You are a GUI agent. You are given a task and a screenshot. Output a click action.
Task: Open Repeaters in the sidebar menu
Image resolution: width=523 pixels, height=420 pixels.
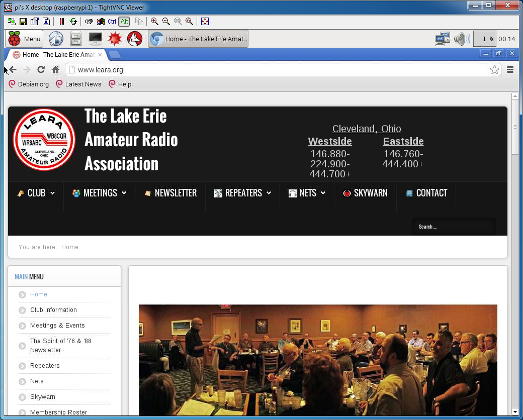(x=45, y=366)
